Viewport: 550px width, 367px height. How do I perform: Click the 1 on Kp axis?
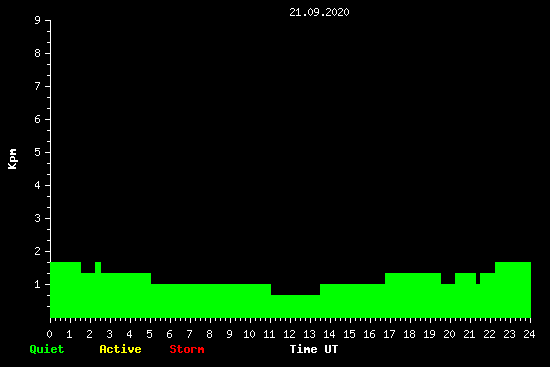tap(38, 284)
